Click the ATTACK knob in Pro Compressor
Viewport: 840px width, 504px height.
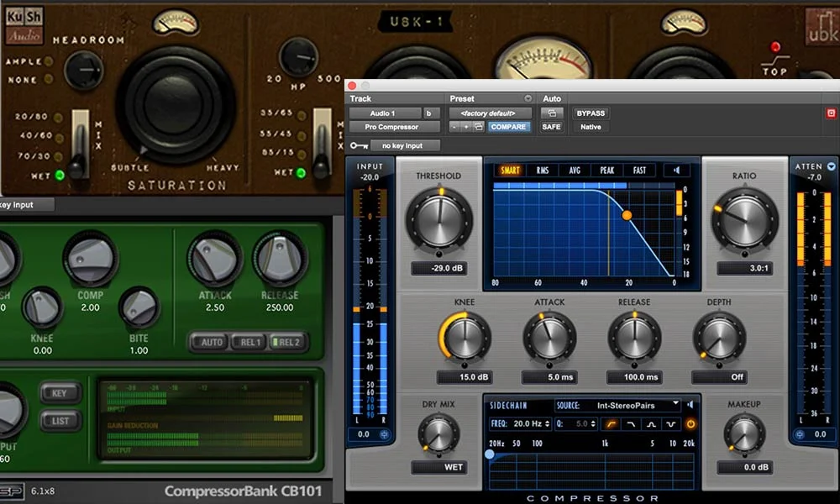(x=549, y=339)
